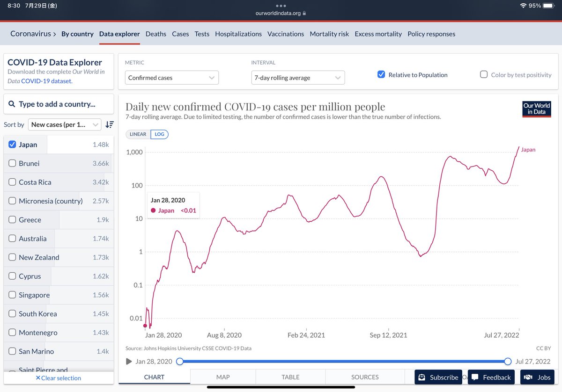Check the Costa Rica checkbox
Viewport: 562px width, 392px height.
pos(13,182)
